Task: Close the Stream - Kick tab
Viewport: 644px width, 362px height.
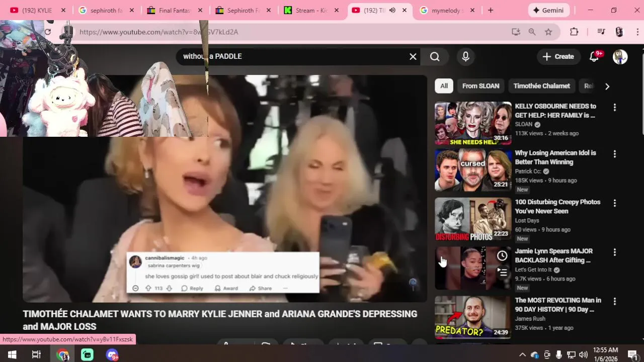Action: click(x=337, y=10)
